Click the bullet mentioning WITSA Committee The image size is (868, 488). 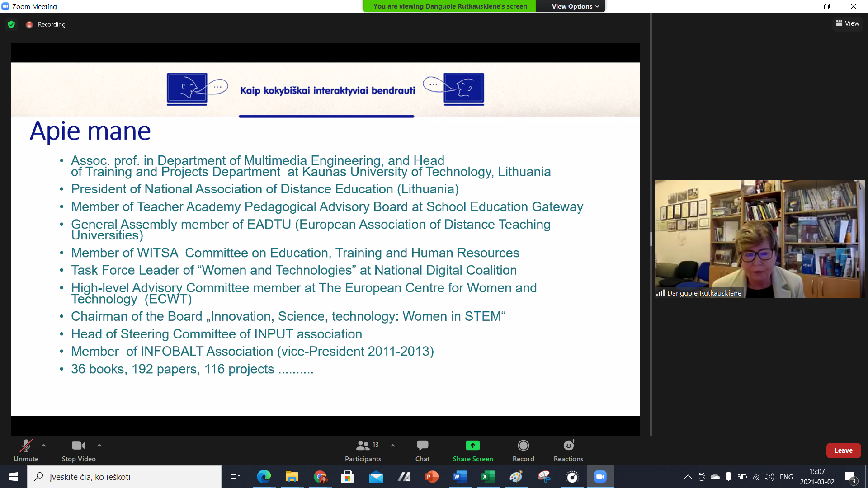295,253
